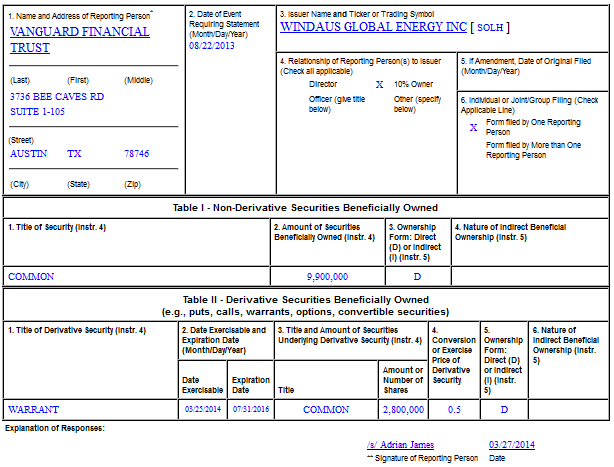Click the Amount of Securities Beneficially Owned header
614x467 pixels.
324,232
